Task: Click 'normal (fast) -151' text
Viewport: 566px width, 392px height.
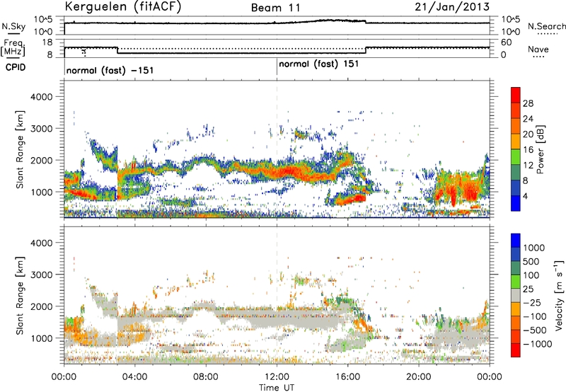Action: [x=110, y=70]
